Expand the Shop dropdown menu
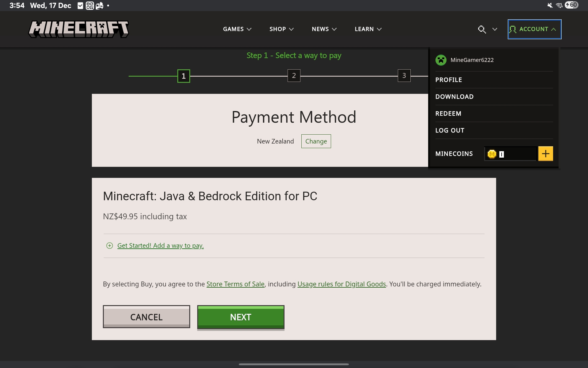 281,29
